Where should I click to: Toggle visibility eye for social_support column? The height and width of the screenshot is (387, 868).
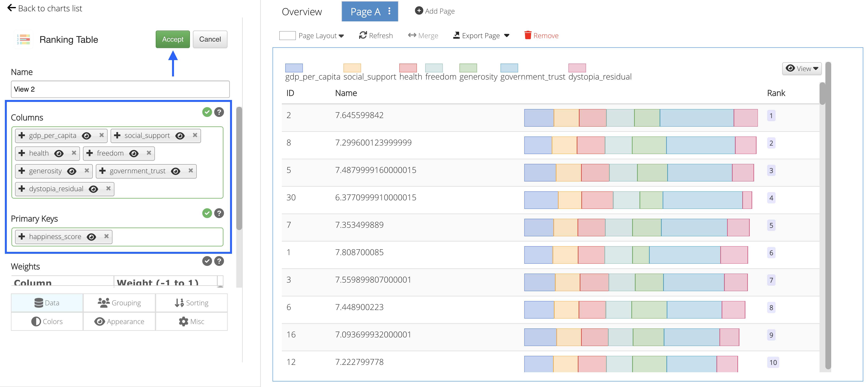pyautogui.click(x=180, y=135)
